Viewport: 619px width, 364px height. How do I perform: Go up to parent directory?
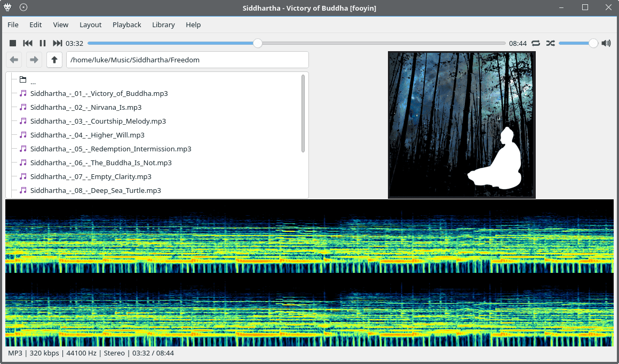point(54,60)
